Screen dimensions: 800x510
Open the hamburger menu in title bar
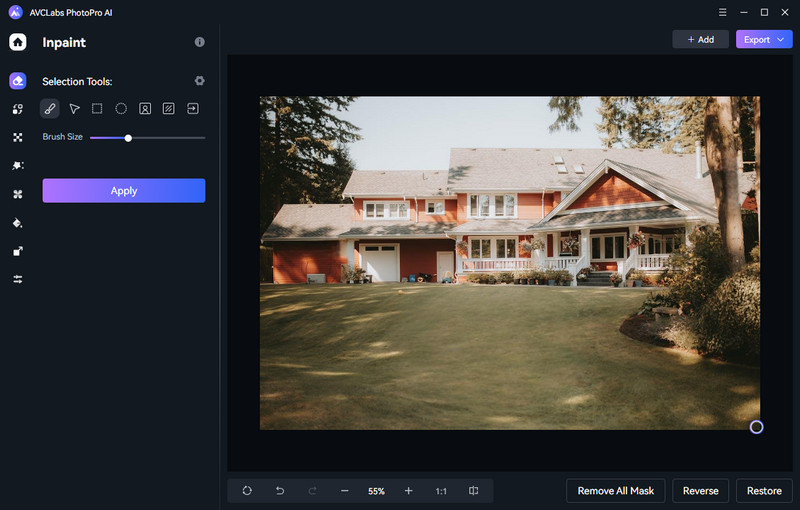(x=722, y=12)
